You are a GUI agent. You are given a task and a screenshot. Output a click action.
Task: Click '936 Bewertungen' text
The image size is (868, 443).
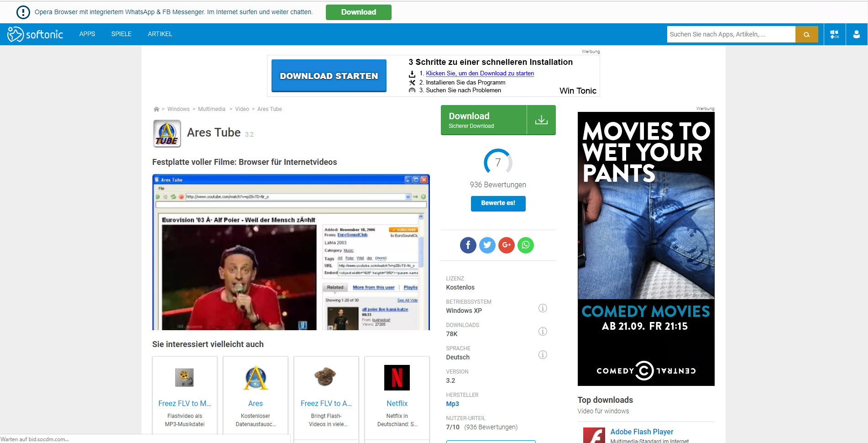click(498, 185)
